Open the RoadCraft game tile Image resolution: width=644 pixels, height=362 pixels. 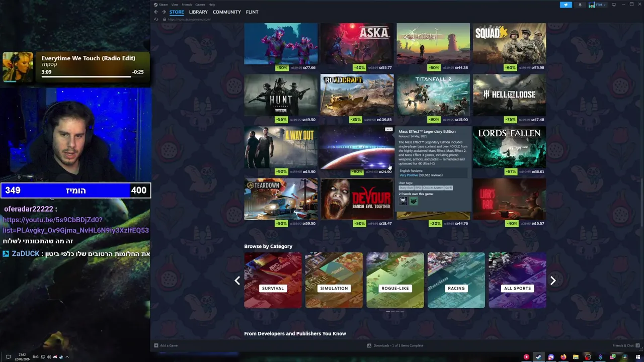[357, 96]
